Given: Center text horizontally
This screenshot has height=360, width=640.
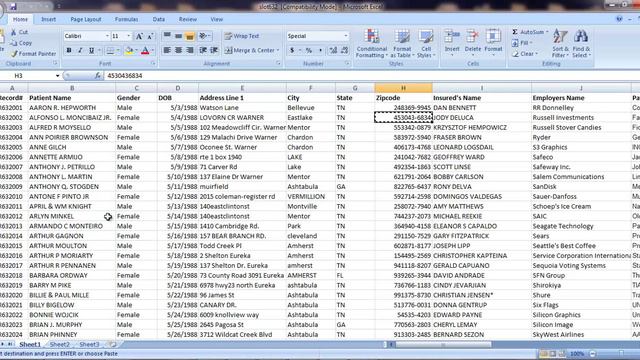Looking at the screenshot, I should coord(178,50).
